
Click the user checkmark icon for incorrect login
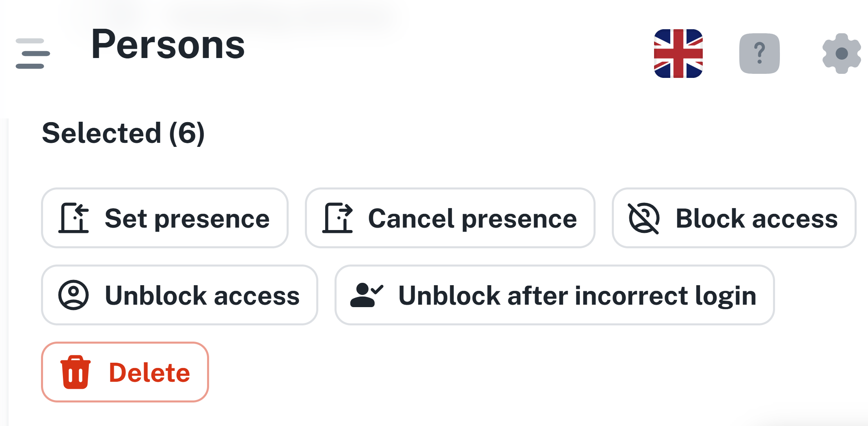click(366, 295)
